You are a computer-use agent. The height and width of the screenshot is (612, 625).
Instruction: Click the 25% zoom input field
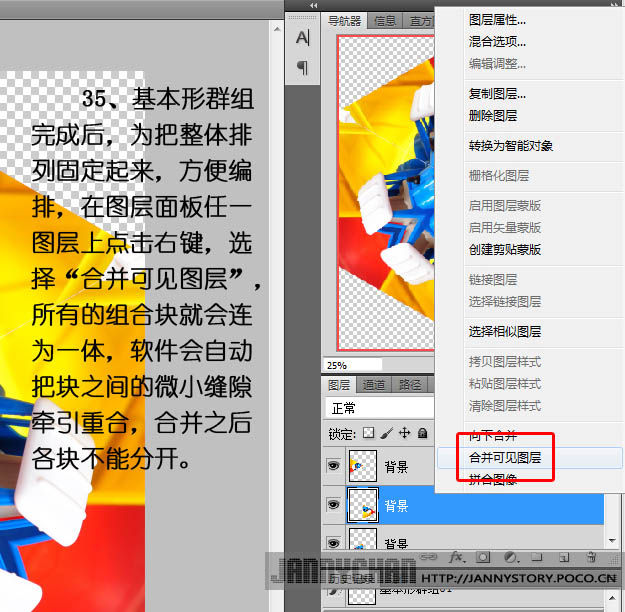[352, 365]
